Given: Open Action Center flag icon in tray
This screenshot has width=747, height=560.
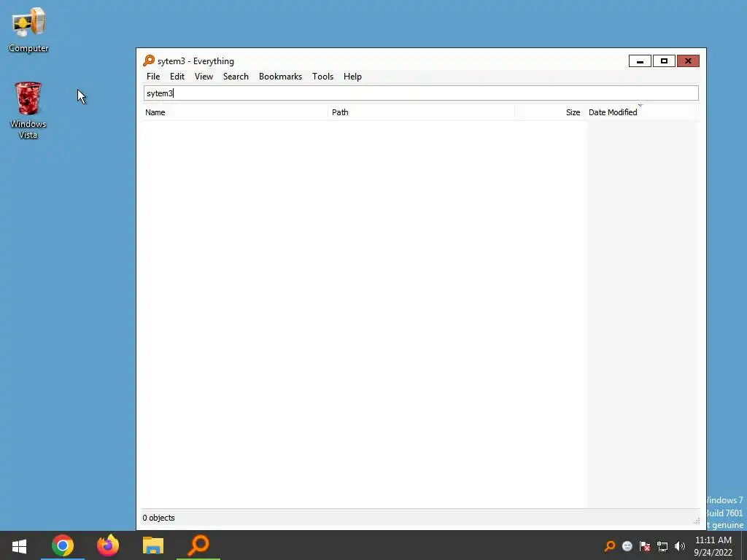Looking at the screenshot, I should 645,546.
